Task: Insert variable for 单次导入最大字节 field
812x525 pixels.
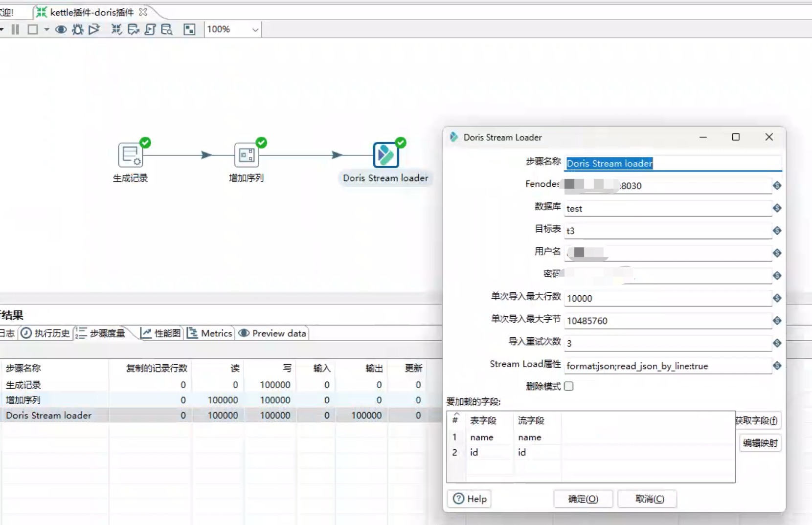Action: [x=777, y=321]
